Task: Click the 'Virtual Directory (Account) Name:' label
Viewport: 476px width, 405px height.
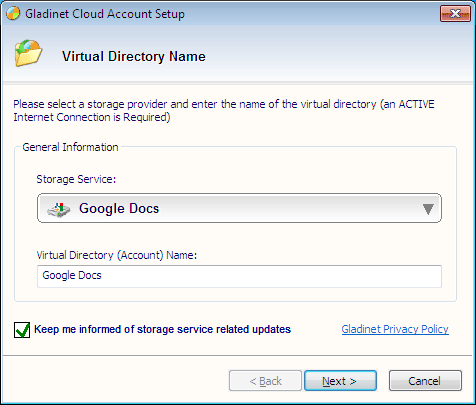Action: click(x=117, y=255)
